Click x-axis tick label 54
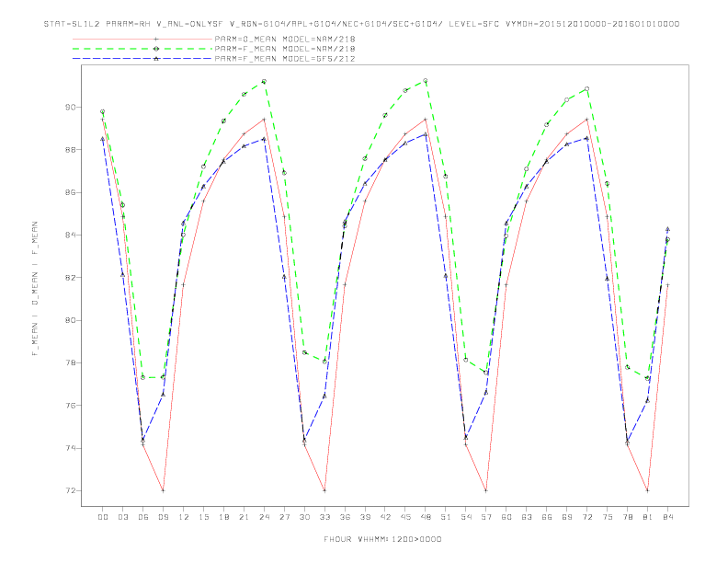This screenshot has height=563, width=728. (466, 517)
